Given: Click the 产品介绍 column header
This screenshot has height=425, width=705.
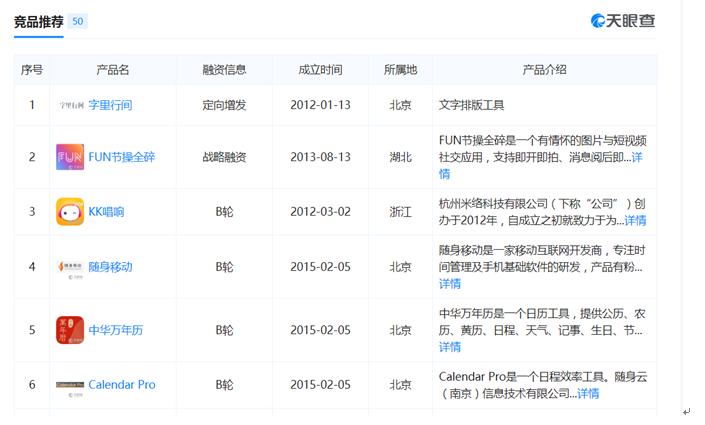Looking at the screenshot, I should point(544,70).
